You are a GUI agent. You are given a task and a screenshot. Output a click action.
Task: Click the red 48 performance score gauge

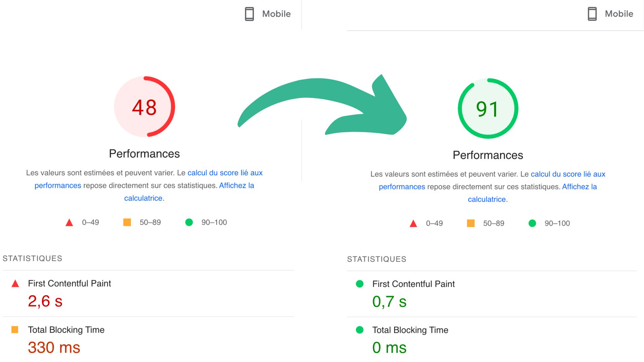[144, 107]
